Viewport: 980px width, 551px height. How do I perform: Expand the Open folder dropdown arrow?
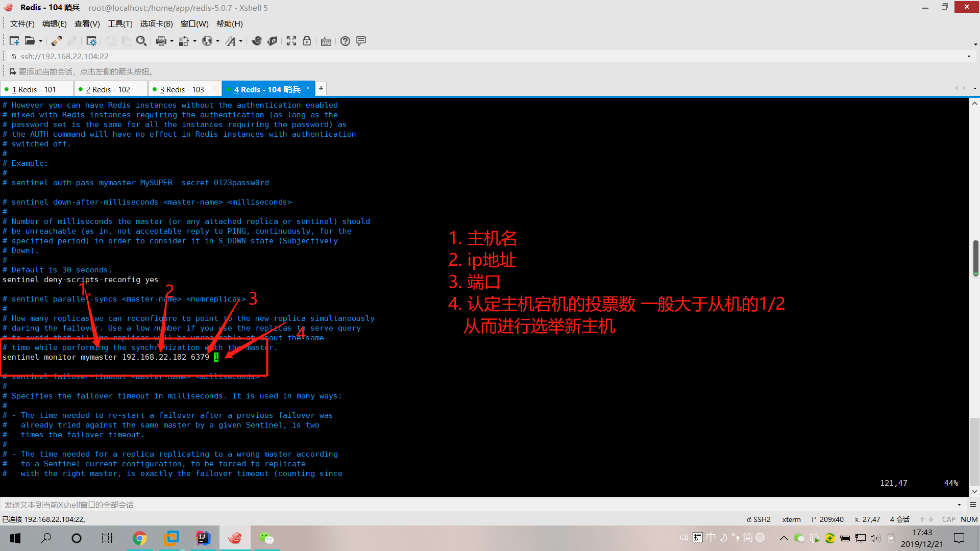pos(40,41)
